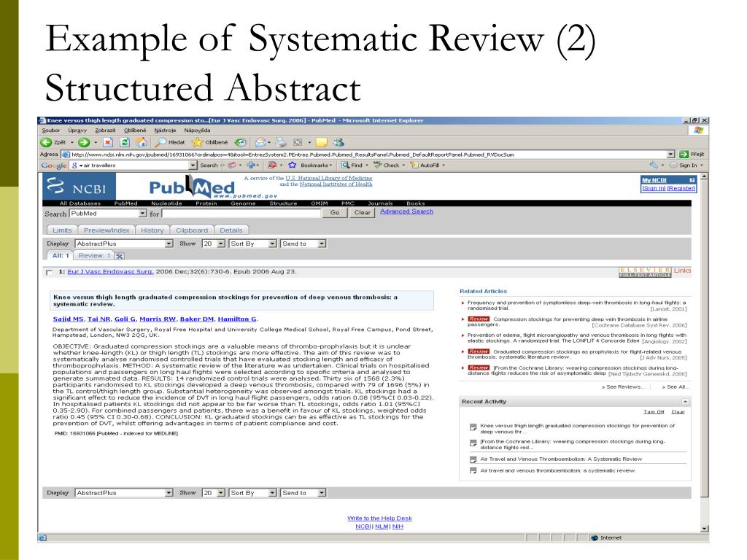Click Přejít go button arrow

tap(684, 155)
